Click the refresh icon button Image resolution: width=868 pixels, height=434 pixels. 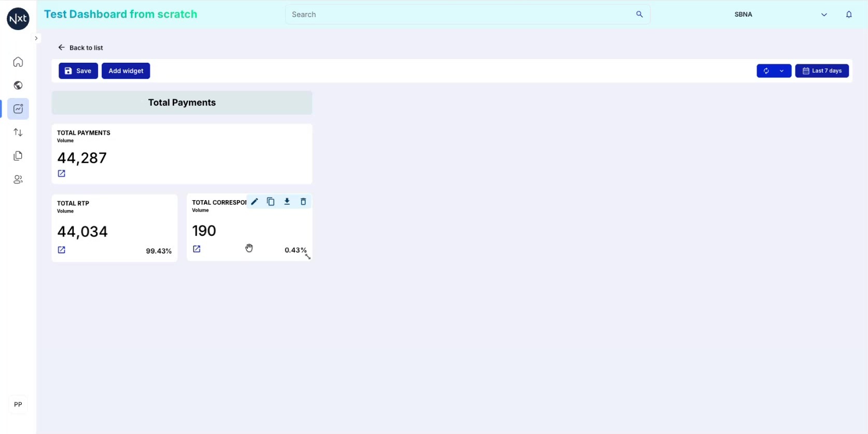766,71
